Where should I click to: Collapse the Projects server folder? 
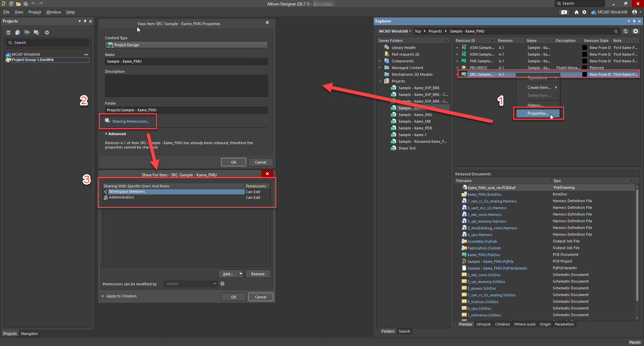380,81
